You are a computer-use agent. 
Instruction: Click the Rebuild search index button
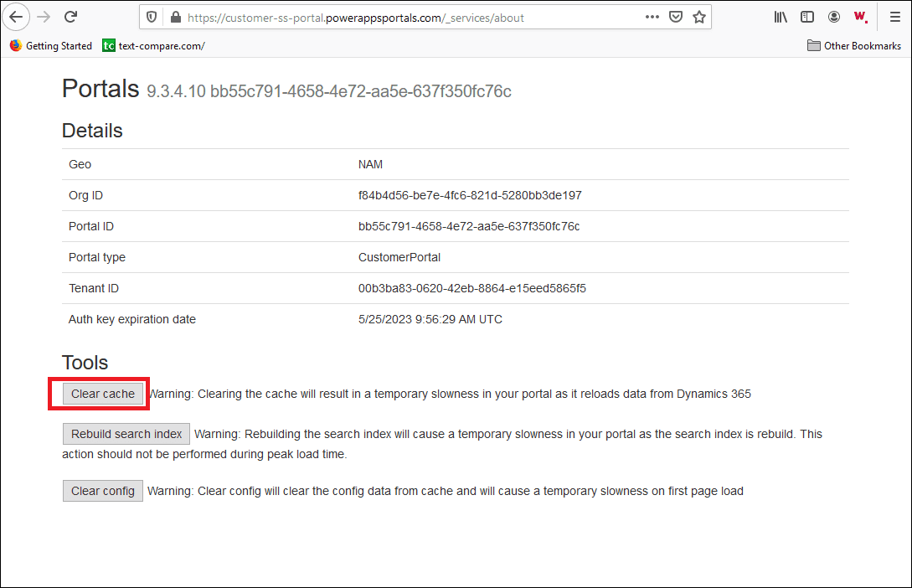click(x=126, y=434)
